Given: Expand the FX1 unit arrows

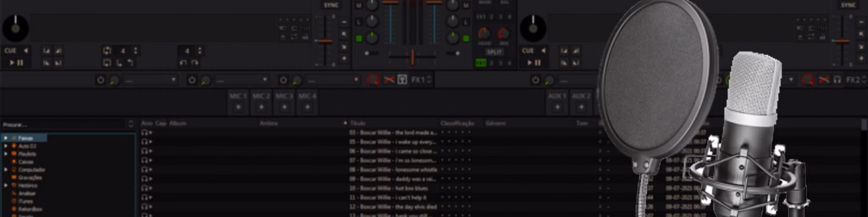Looking at the screenshot, I should tap(429, 80).
